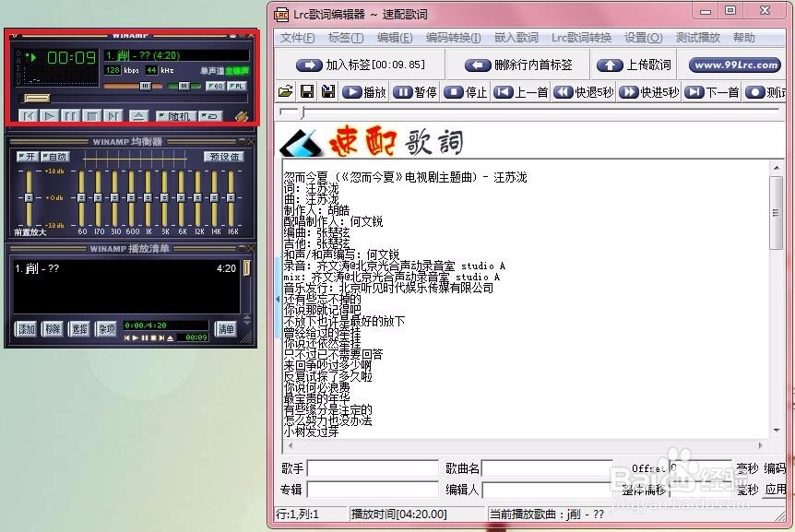Click 加入标签 add timestamp button

[x=361, y=65]
